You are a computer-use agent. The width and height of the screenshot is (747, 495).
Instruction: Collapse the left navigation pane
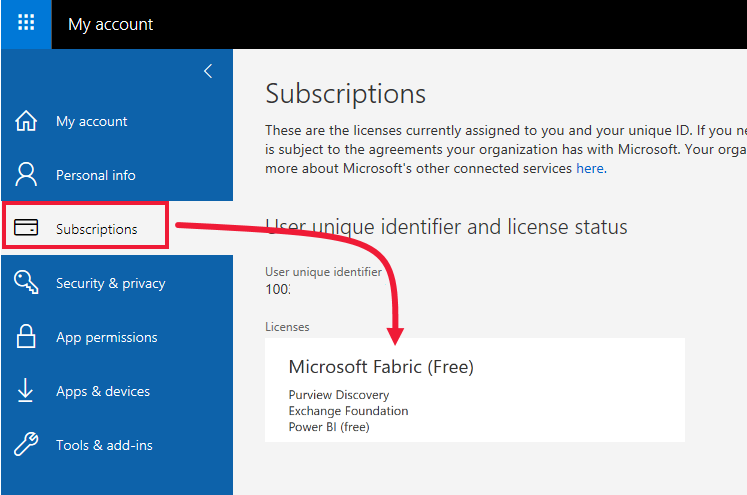point(208,71)
